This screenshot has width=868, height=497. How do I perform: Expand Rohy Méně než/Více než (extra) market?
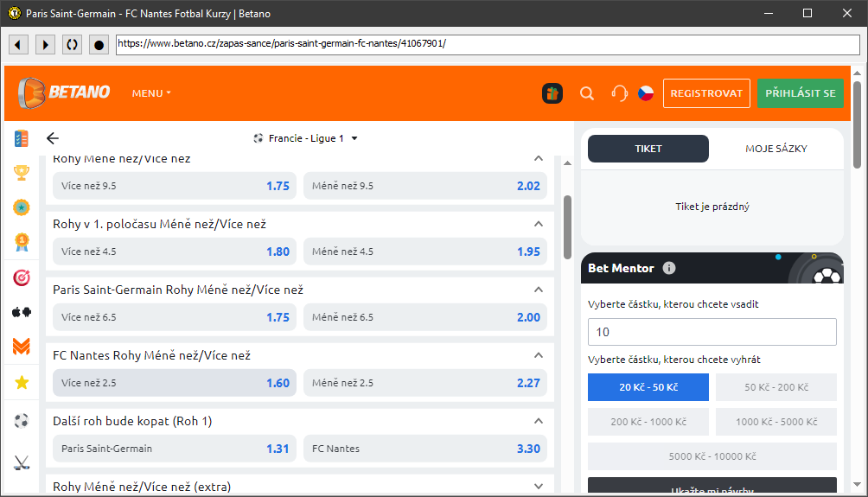(x=538, y=487)
